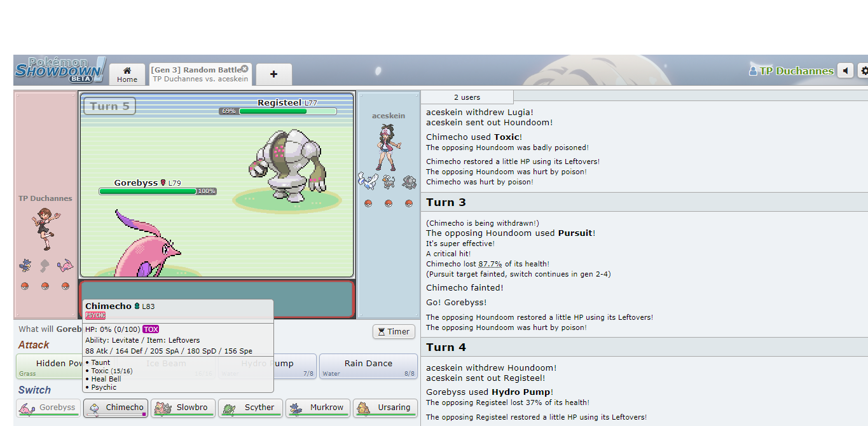Open the Home tab
This screenshot has width=868, height=426.
[x=127, y=74]
